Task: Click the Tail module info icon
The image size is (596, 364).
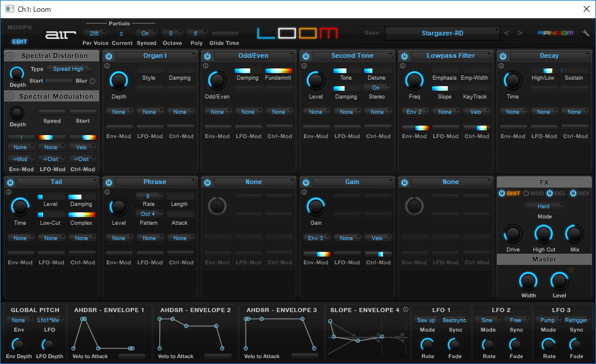Action: tap(8, 192)
